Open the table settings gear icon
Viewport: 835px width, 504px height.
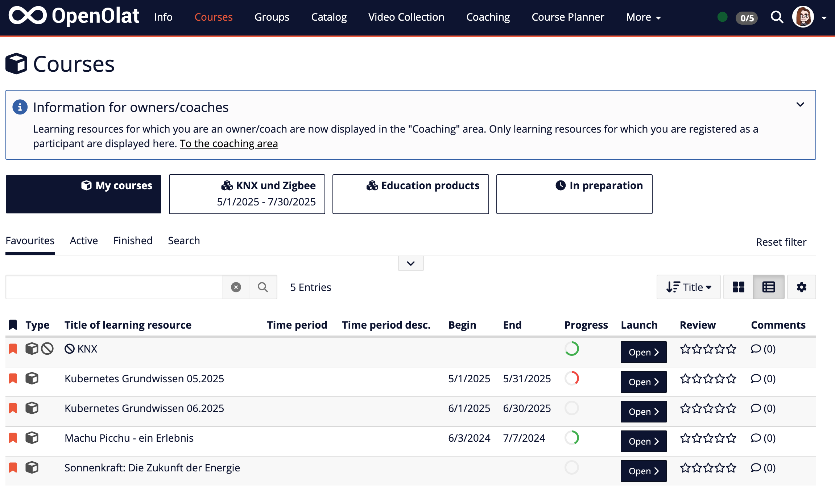pos(802,287)
